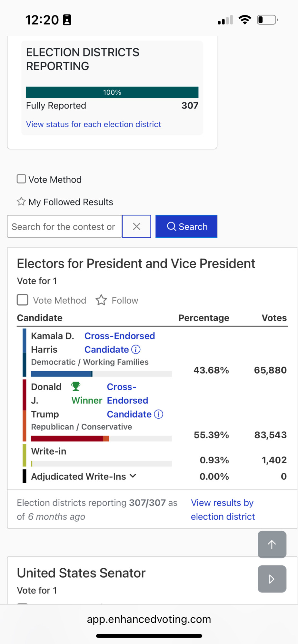Open View status for each election district
The height and width of the screenshot is (644, 298).
coord(94,124)
